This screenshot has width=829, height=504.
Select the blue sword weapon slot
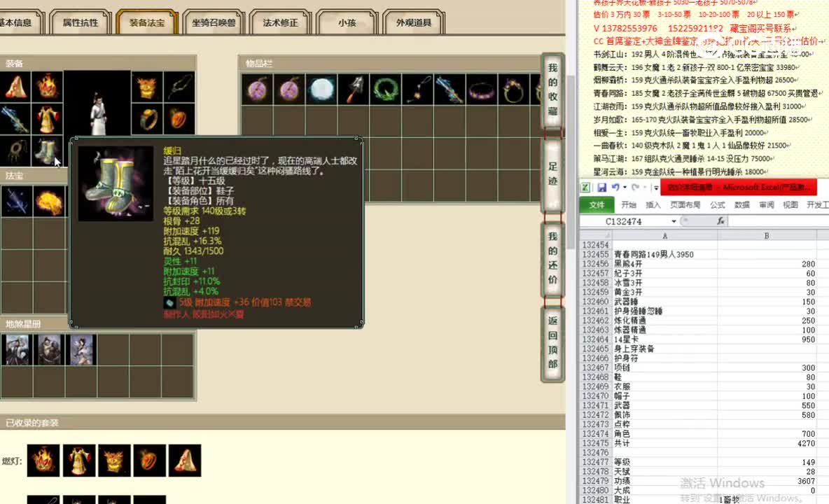coord(15,119)
